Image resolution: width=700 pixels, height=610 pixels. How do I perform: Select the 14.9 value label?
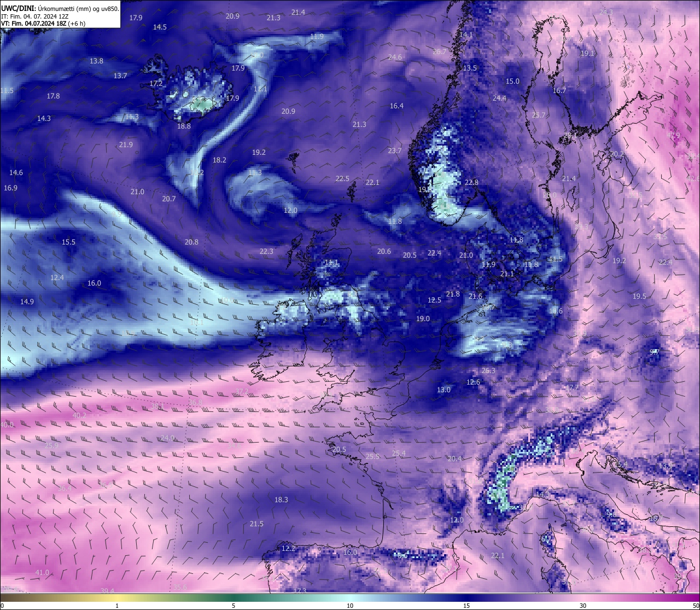27,302
